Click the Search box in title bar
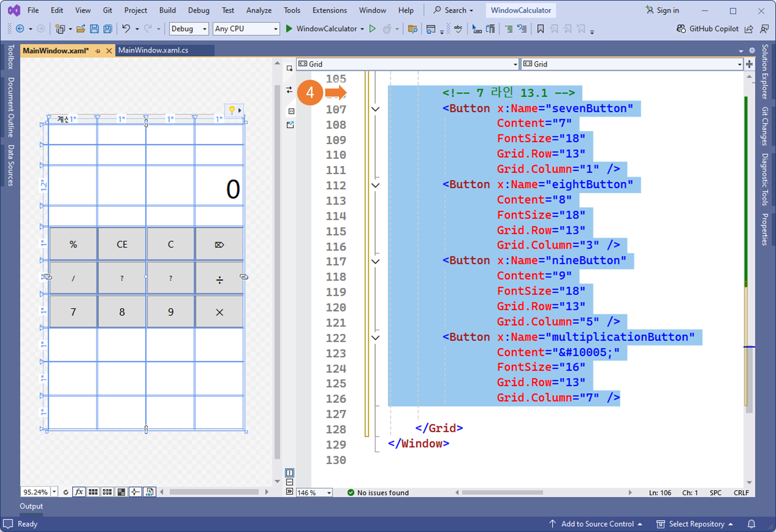This screenshot has width=776, height=532. coord(453,10)
